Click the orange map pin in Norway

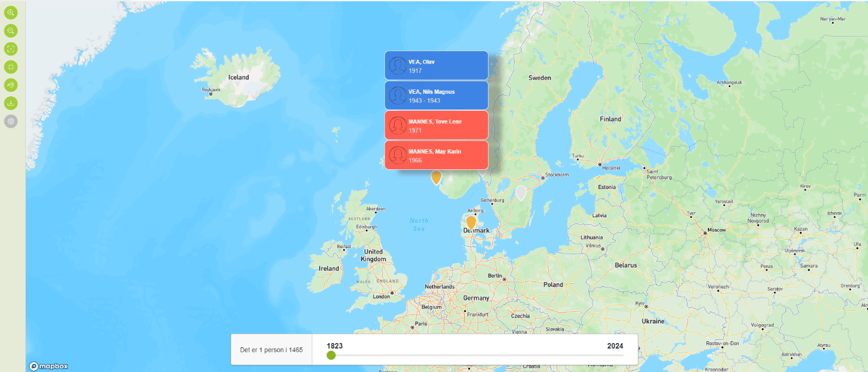436,177
